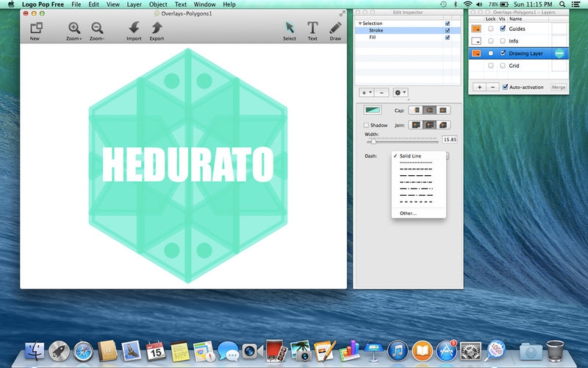Zoom out using the Zoom- magnifier icon
588x368 pixels.
pos(97,29)
